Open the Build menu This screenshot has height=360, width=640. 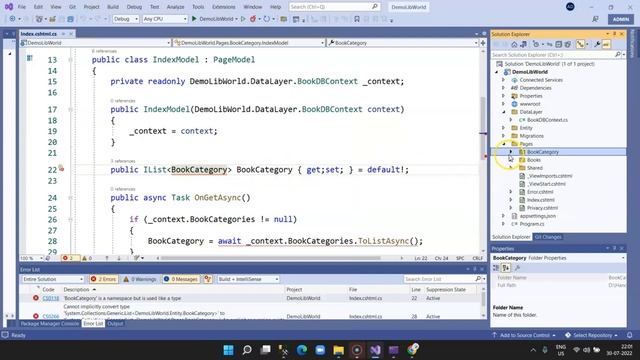113,7
